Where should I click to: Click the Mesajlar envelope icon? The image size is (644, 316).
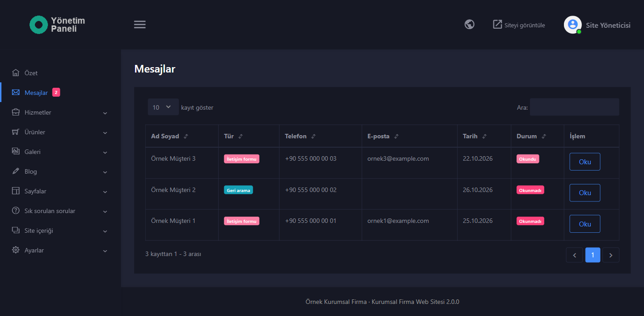(16, 93)
